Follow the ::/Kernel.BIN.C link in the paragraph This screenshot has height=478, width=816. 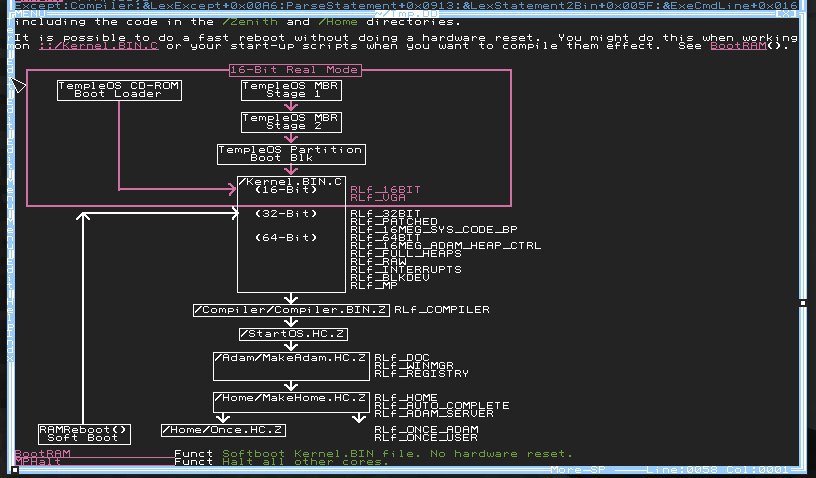pos(98,46)
